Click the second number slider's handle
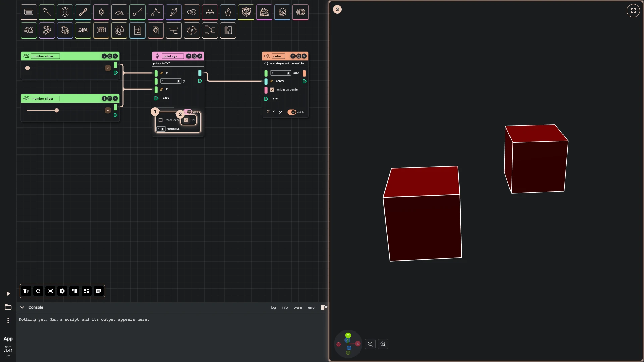644x362 pixels. [x=57, y=110]
